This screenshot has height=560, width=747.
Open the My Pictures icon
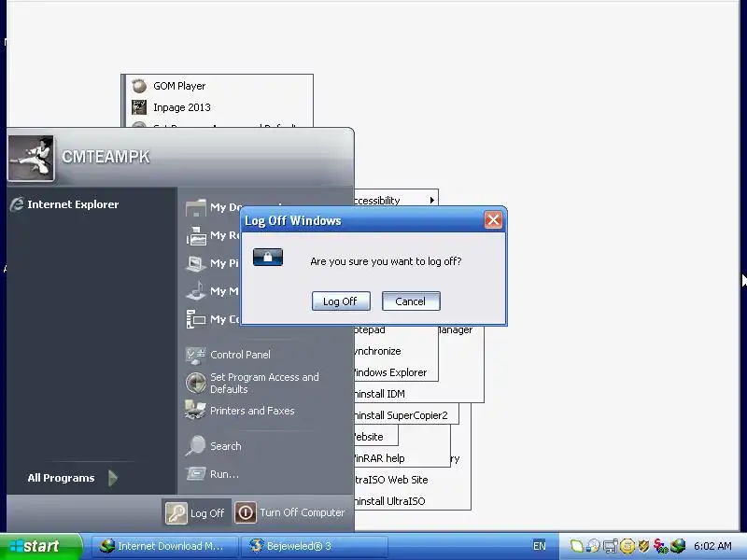(x=195, y=263)
